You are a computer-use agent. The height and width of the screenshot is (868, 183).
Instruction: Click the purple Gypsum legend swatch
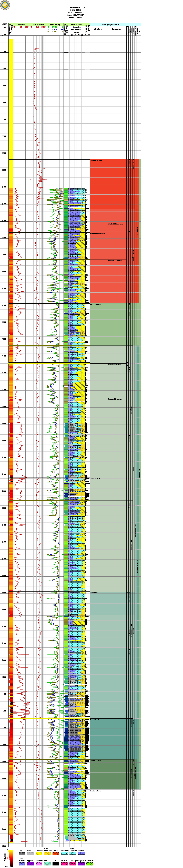pos(30,864)
